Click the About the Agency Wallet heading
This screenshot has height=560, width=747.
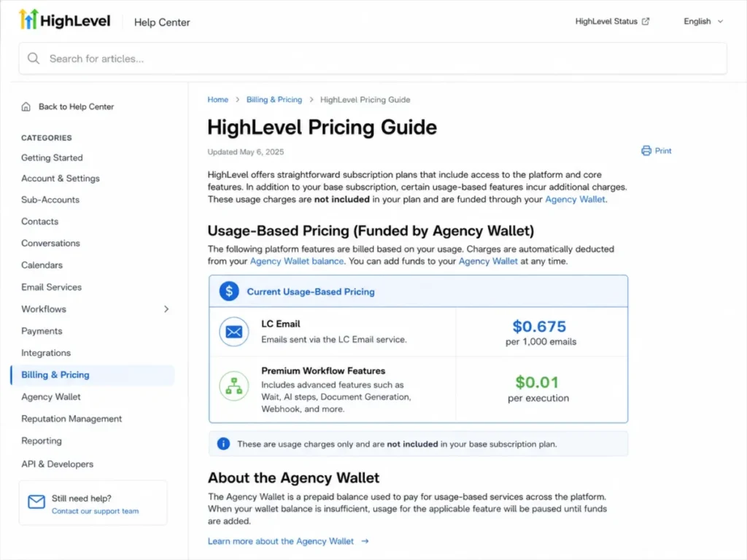293,478
